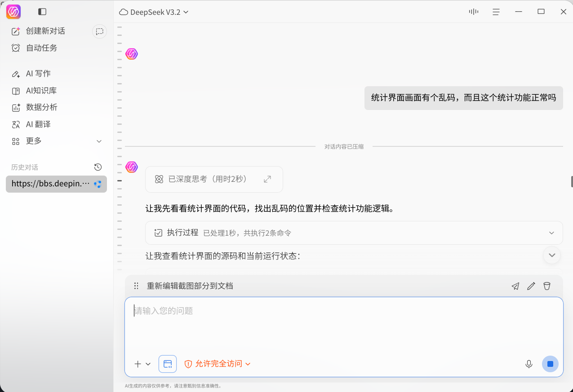Send the queued message with the paper plane icon
Viewport: 573px width, 392px height.
(x=515, y=286)
